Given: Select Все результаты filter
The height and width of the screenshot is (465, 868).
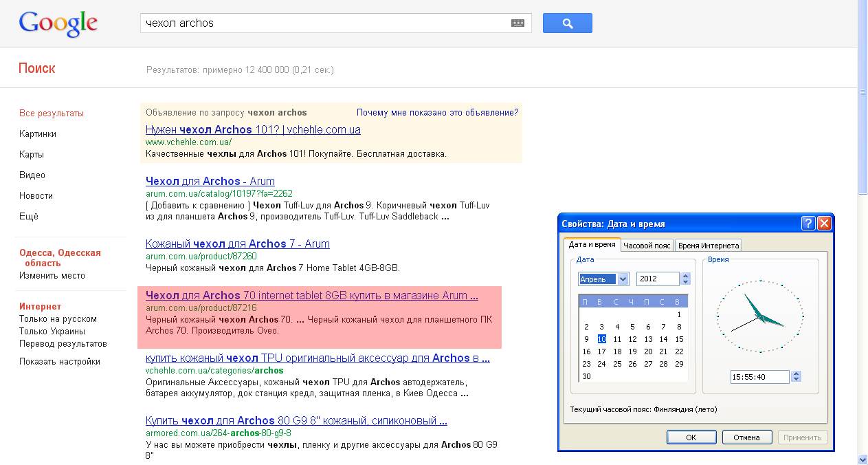Looking at the screenshot, I should pyautogui.click(x=52, y=113).
